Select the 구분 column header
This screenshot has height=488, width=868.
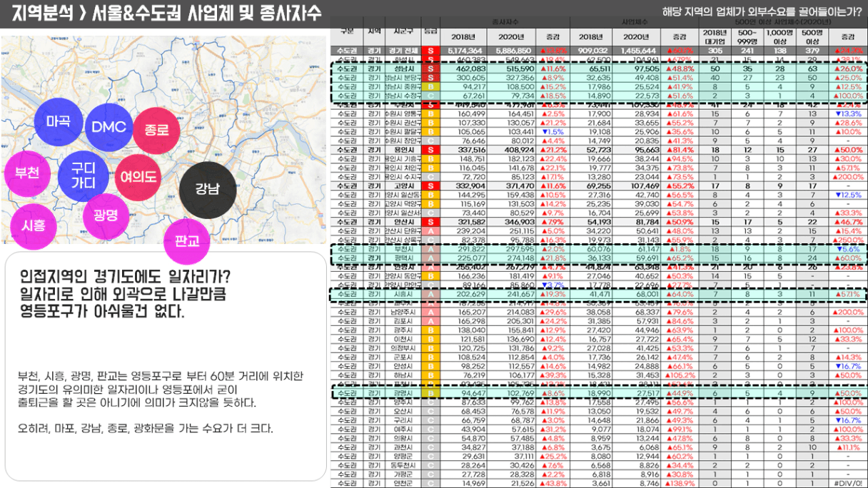click(x=347, y=31)
